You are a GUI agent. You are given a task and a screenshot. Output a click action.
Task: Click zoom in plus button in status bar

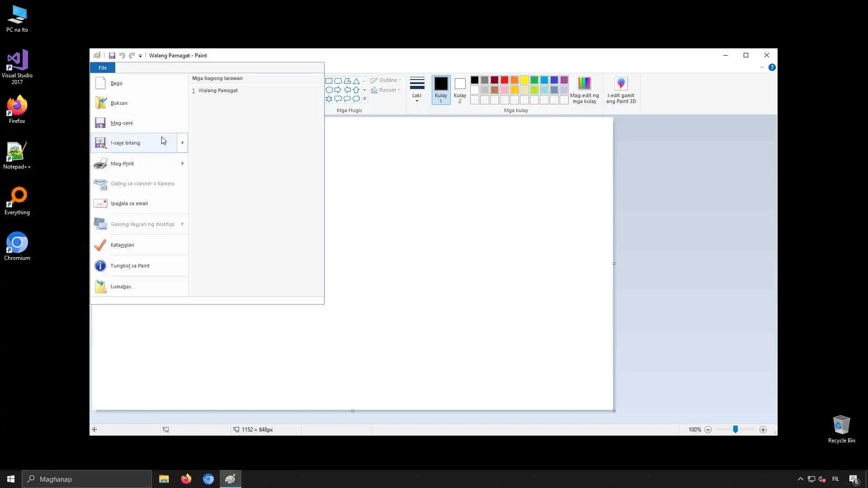763,430
